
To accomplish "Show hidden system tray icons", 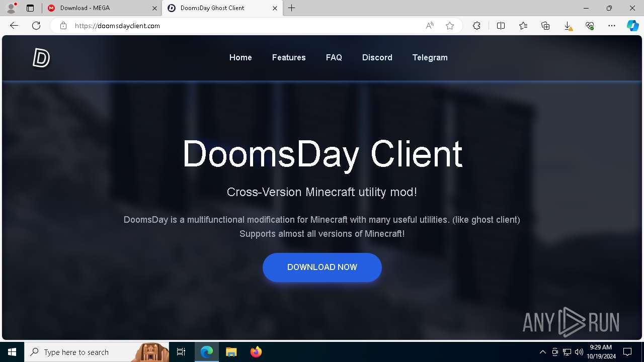I will pos(542,352).
